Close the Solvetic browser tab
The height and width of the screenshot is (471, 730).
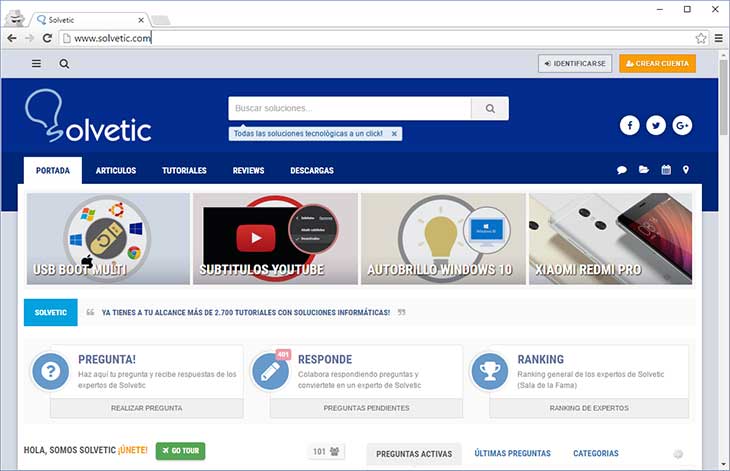click(x=141, y=20)
